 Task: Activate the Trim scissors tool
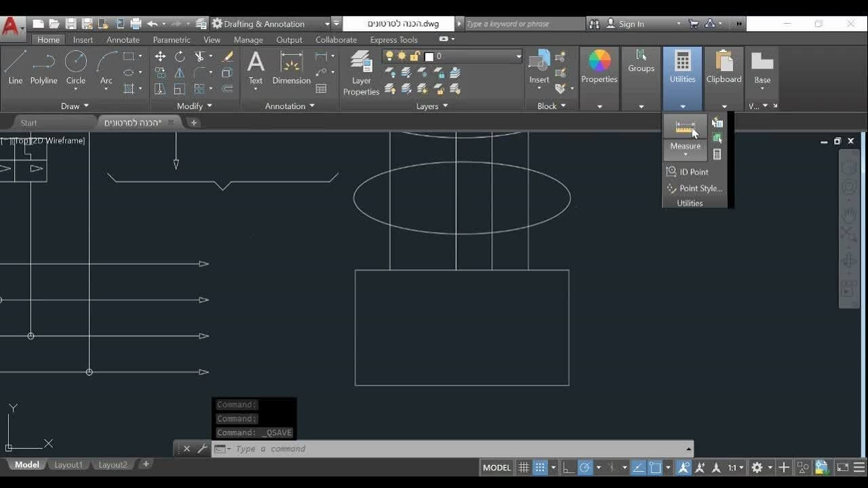(x=199, y=56)
